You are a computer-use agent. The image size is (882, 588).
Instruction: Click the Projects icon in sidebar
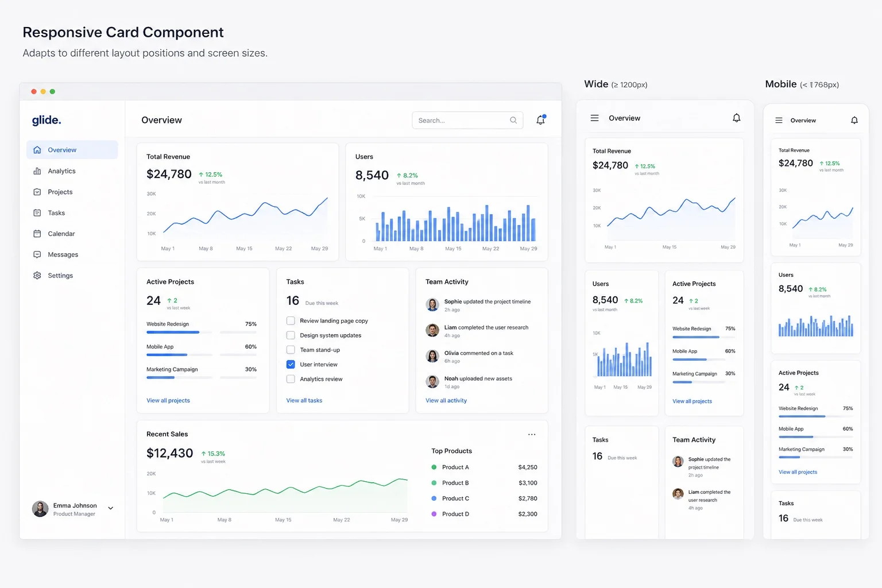[x=37, y=192]
